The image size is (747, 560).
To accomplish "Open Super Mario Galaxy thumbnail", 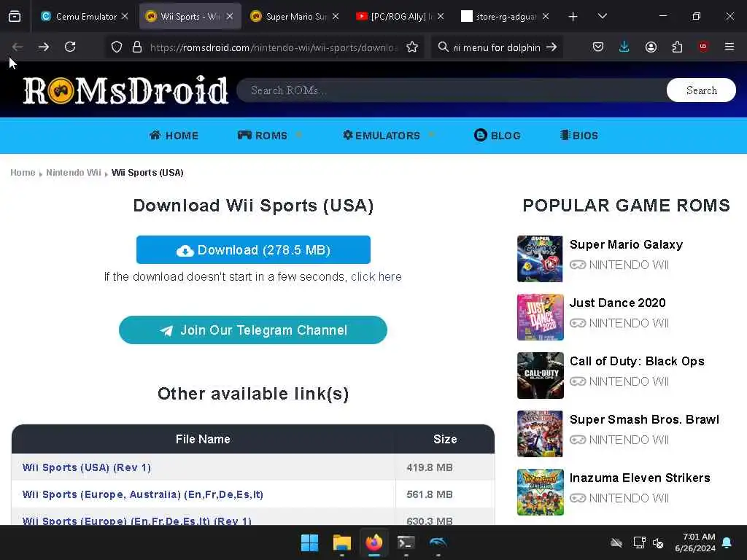I will tap(541, 259).
